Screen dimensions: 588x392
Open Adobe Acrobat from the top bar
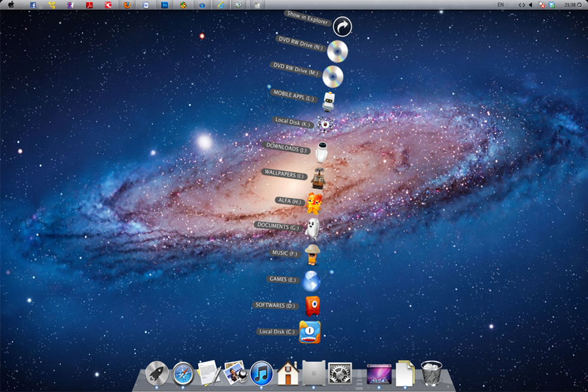(x=90, y=5)
